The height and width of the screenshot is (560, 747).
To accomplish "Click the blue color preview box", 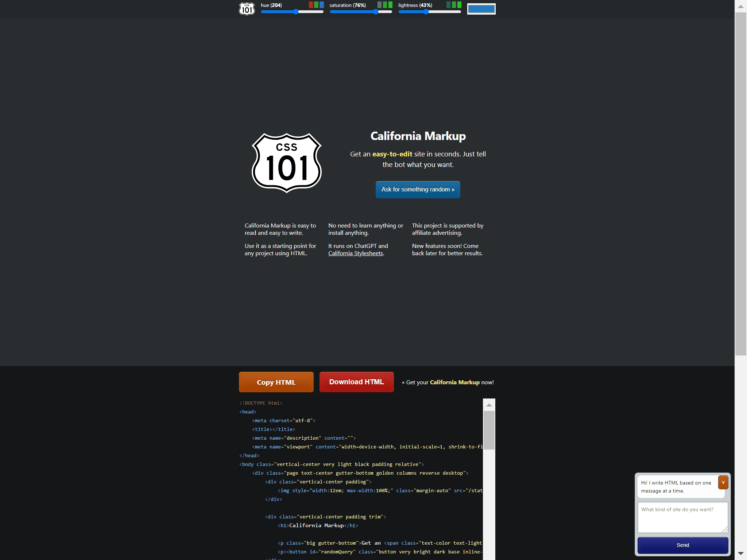I will tap(481, 9).
